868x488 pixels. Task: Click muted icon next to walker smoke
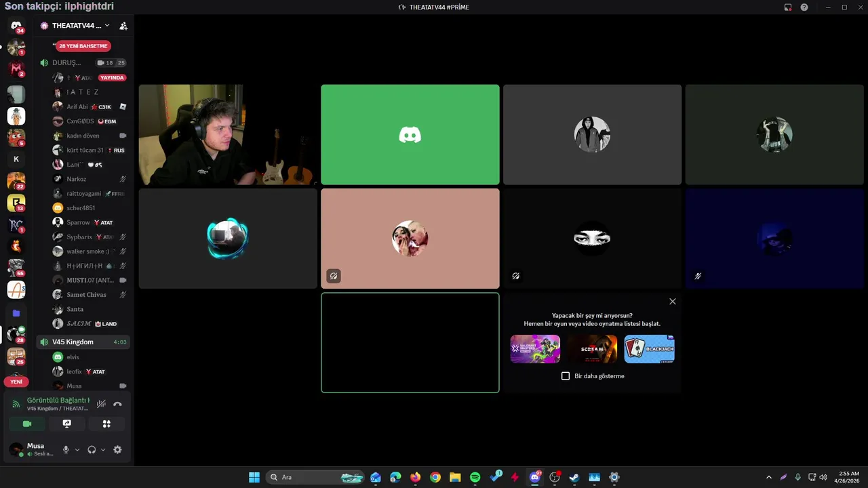[123, 251]
